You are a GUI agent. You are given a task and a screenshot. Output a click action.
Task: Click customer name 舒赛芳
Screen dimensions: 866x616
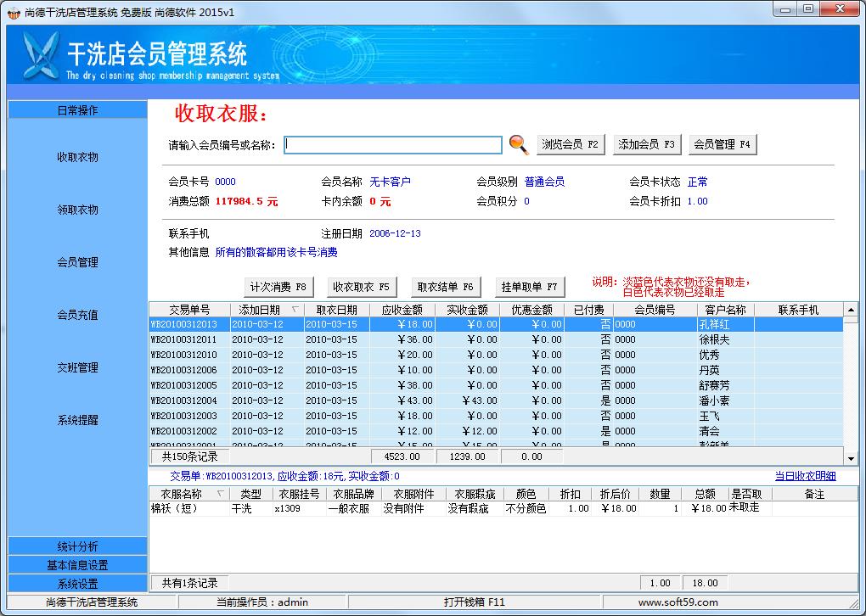point(714,385)
